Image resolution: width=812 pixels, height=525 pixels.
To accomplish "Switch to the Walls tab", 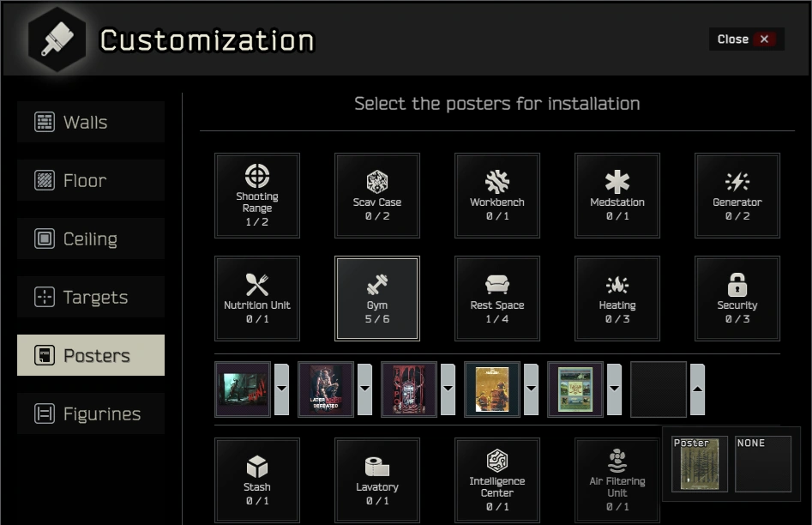I will [x=91, y=122].
